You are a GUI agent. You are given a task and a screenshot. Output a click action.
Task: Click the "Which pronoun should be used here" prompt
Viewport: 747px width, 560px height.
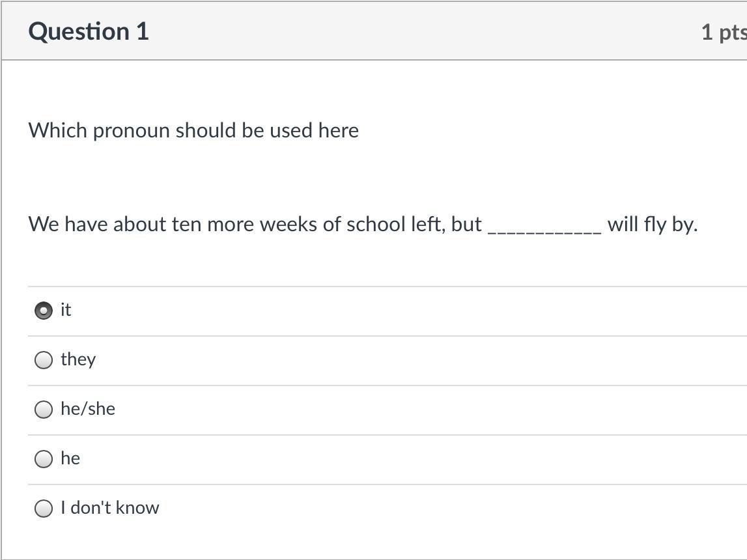pyautogui.click(x=193, y=131)
